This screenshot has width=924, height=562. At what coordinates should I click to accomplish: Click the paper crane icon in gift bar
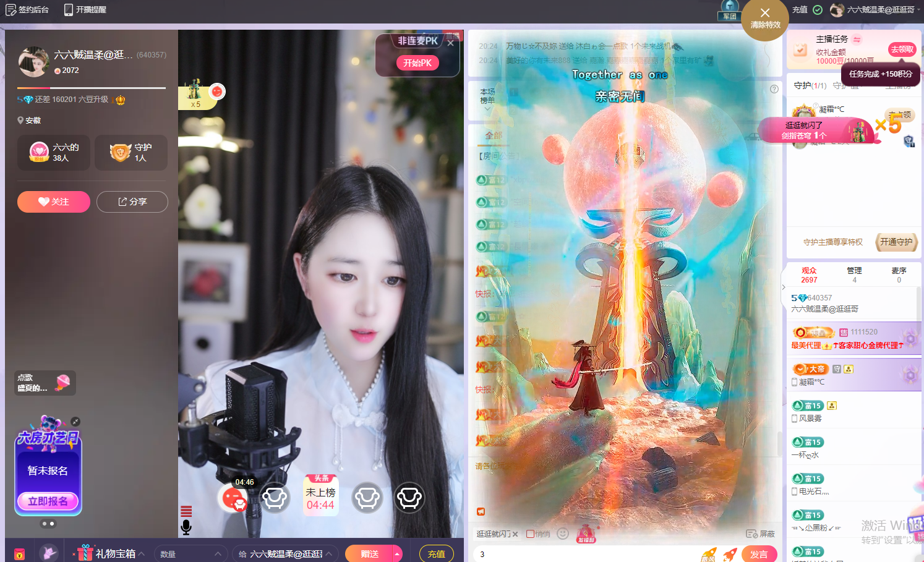(x=49, y=553)
